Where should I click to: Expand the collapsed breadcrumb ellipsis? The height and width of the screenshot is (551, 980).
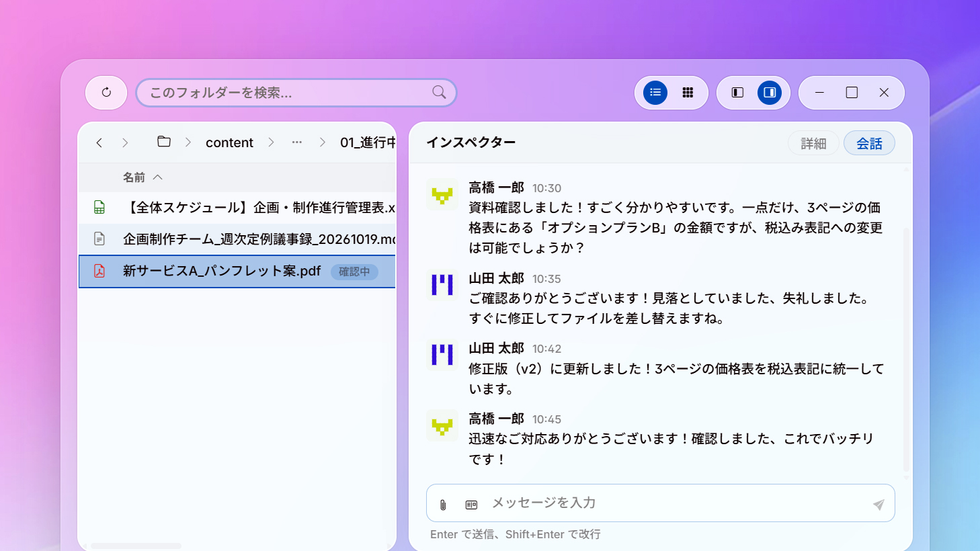(x=297, y=142)
